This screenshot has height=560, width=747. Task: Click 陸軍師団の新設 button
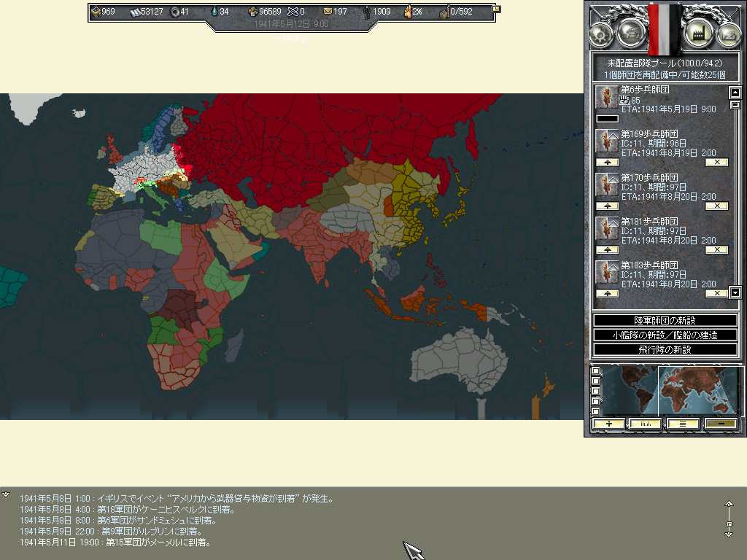[x=665, y=321]
